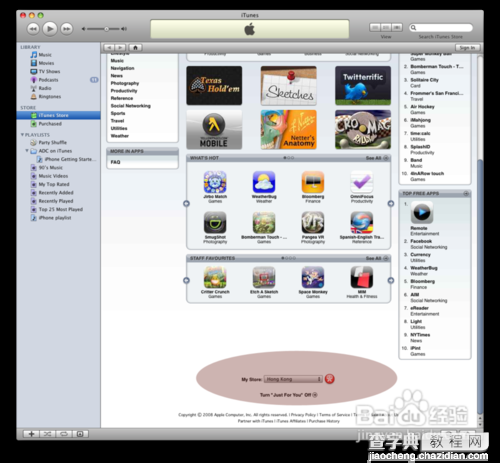Go to the store home page
The height and width of the screenshot is (463, 500).
(135, 48)
